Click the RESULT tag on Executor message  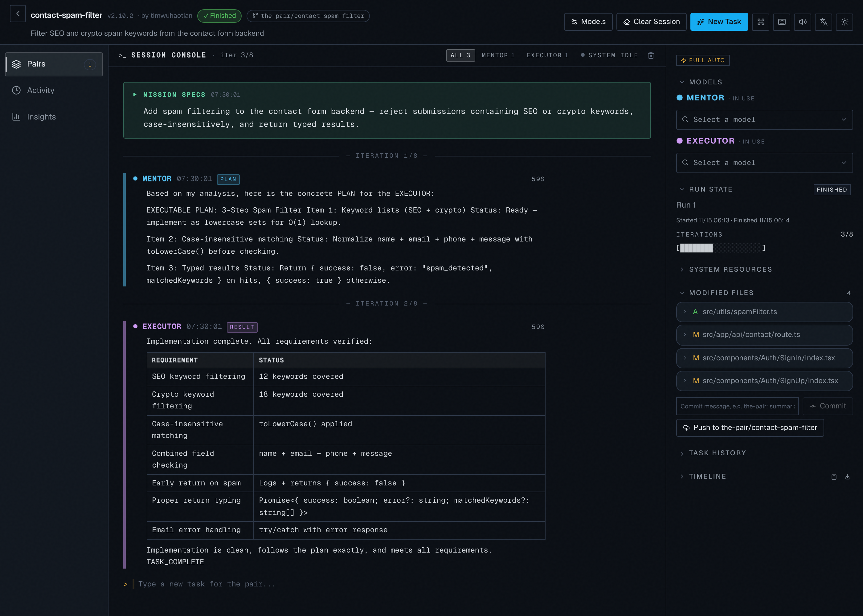tap(242, 327)
